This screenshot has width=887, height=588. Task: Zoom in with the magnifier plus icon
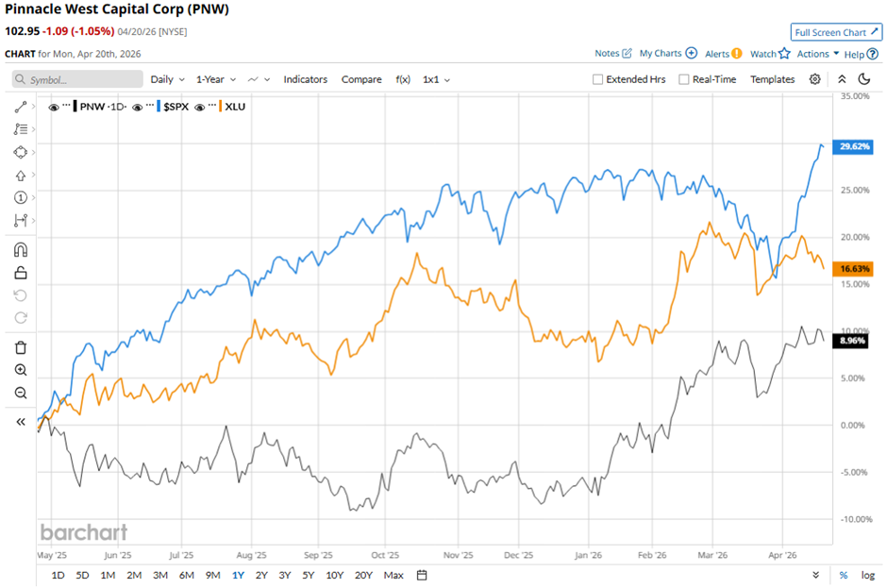21,370
